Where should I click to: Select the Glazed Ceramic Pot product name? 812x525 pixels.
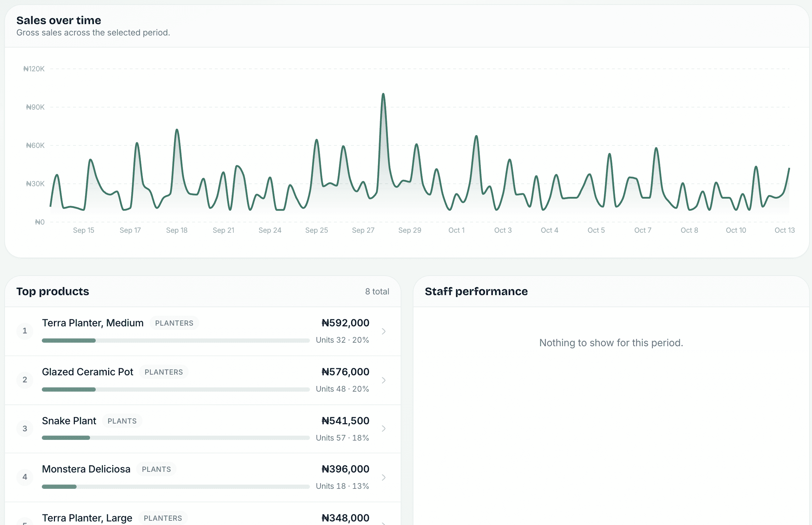click(88, 372)
